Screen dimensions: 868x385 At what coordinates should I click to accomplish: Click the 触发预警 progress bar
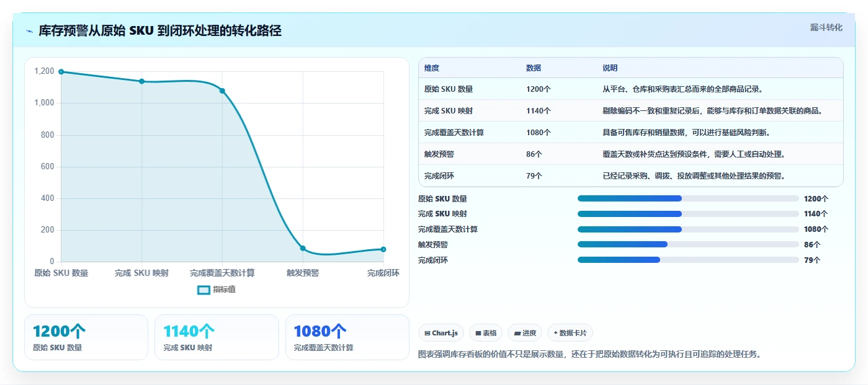[x=688, y=245]
